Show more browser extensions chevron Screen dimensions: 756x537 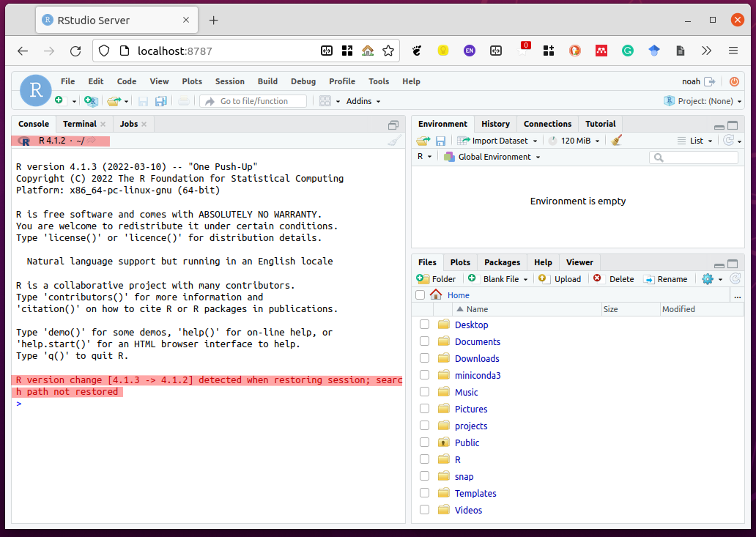706,51
